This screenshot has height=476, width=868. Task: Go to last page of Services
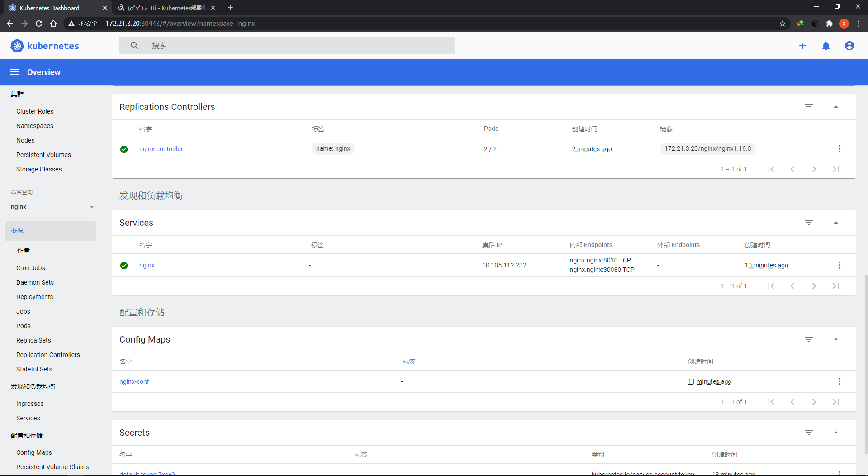836,286
